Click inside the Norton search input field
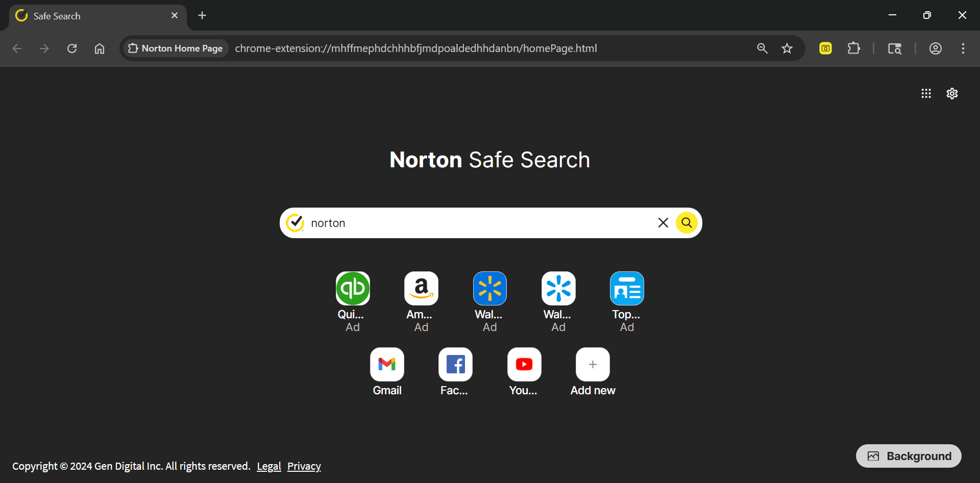Viewport: 980px width, 483px height. pyautogui.click(x=480, y=223)
